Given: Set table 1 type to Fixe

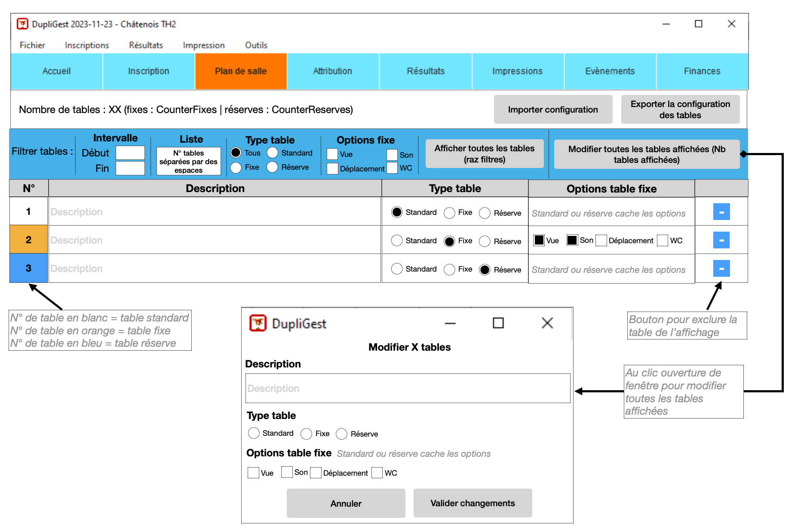Looking at the screenshot, I should (449, 213).
